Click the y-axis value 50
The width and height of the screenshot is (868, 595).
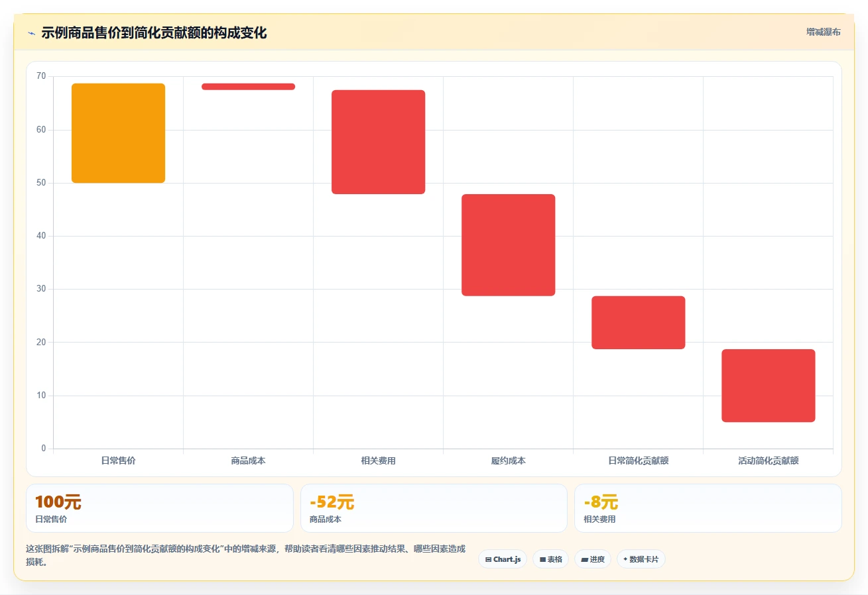click(41, 183)
